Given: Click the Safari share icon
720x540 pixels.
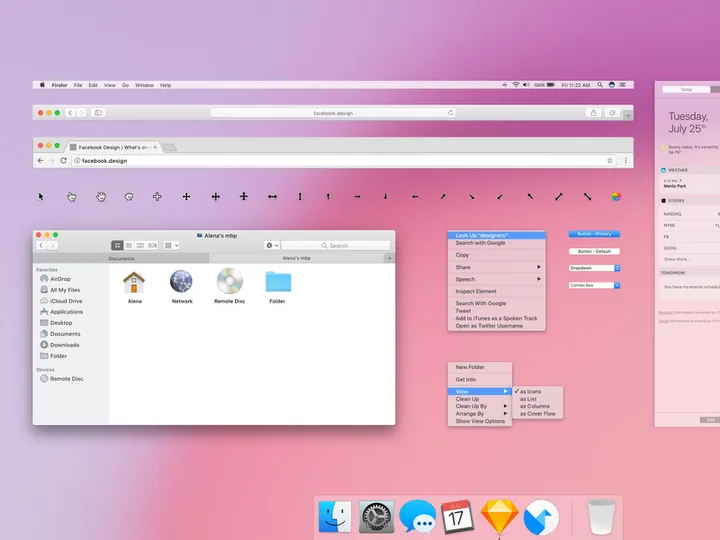Looking at the screenshot, I should pos(594,113).
